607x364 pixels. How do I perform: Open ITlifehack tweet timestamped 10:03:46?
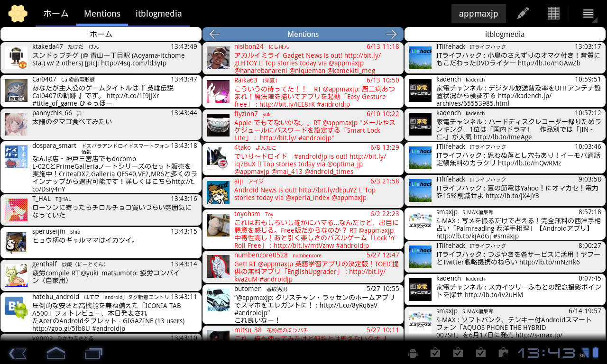click(505, 158)
